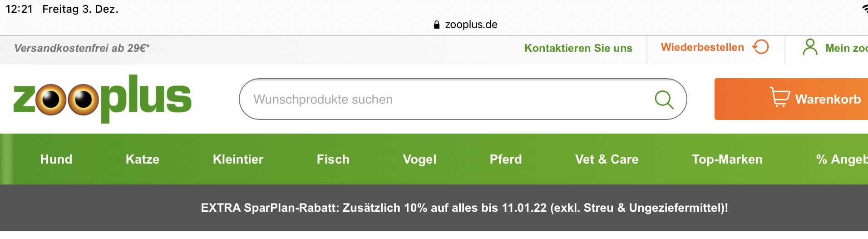Open the Hund category menu
This screenshot has height=239, width=868.
coord(56,159)
